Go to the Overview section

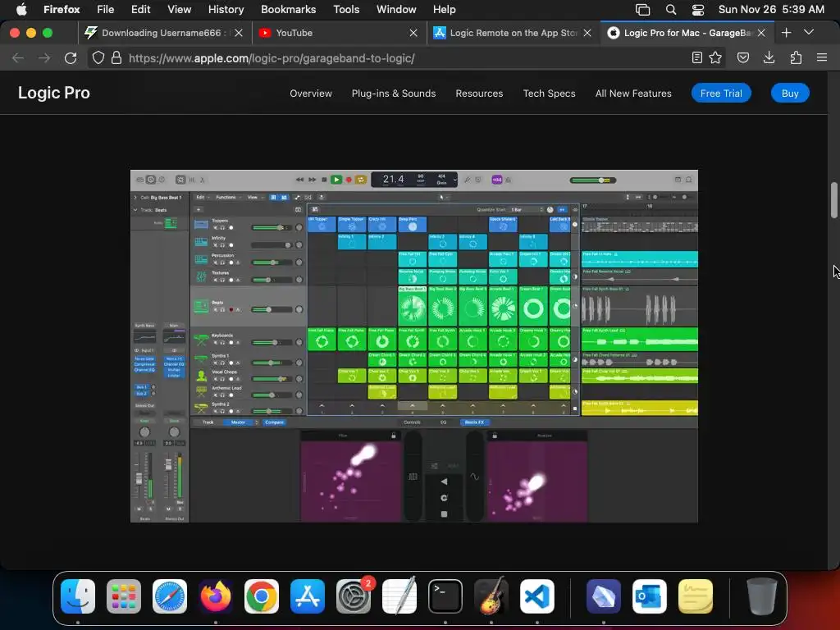point(311,94)
